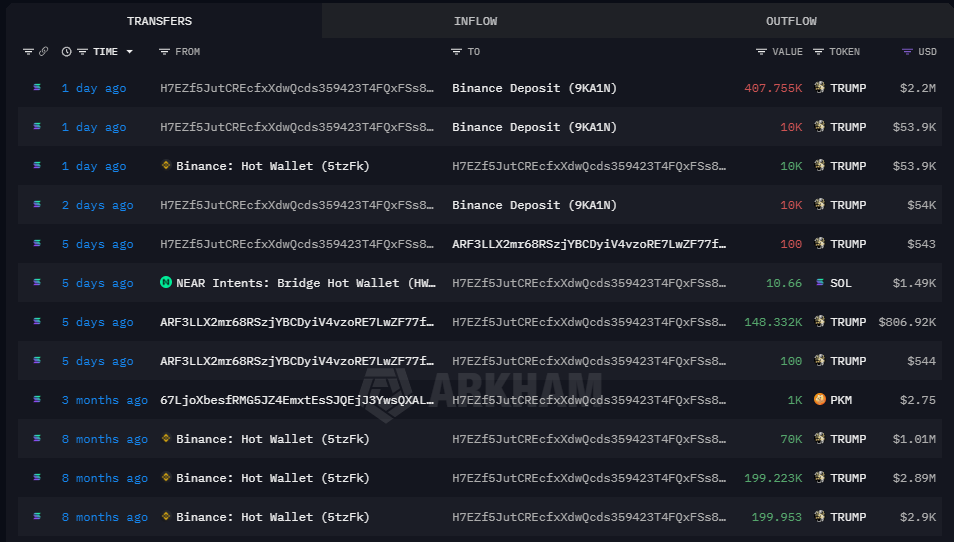Click the SOL token icon
The width and height of the screenshot is (954, 542).
pyautogui.click(x=820, y=283)
